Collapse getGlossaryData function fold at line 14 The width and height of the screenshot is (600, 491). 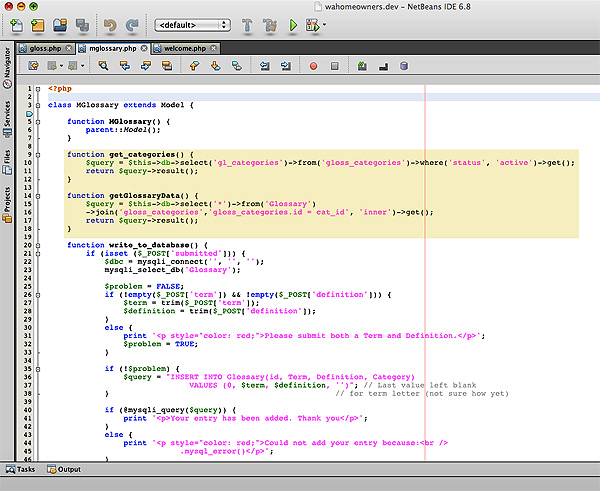point(38,196)
